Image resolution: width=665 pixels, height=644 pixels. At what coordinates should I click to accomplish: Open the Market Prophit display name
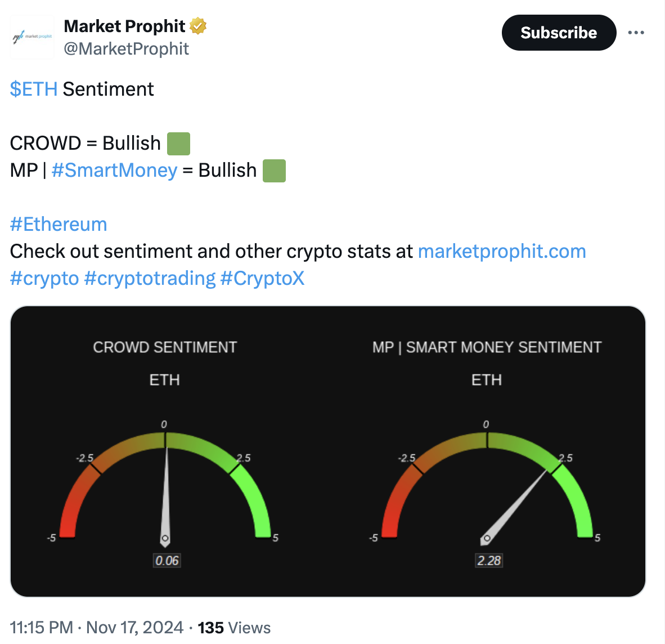[x=124, y=26]
